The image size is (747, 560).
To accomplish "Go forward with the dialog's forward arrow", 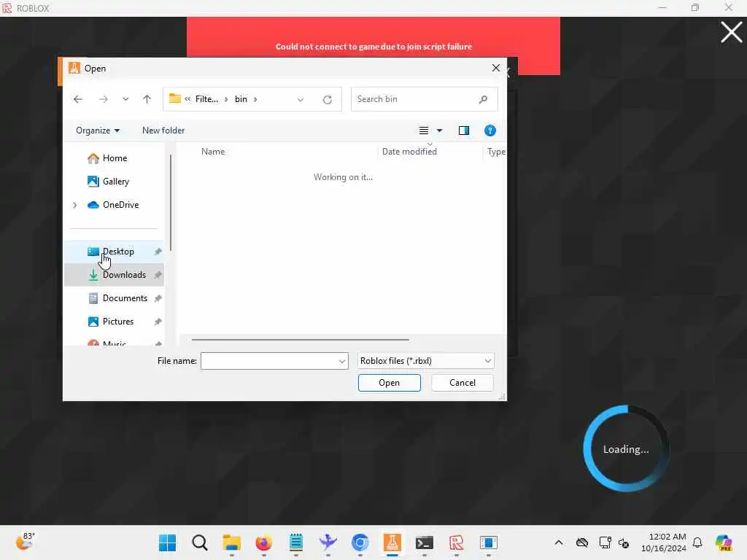I will coord(103,99).
